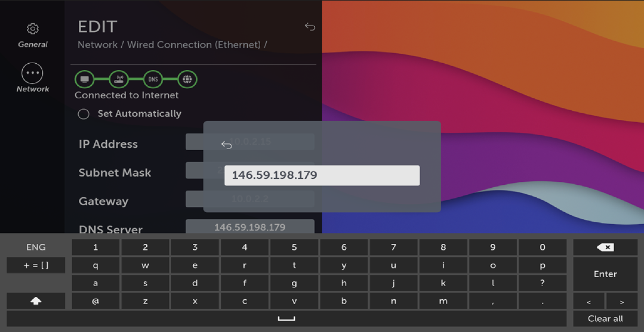
Task: Switch keyboard language with ENG key
Action: 36,247
